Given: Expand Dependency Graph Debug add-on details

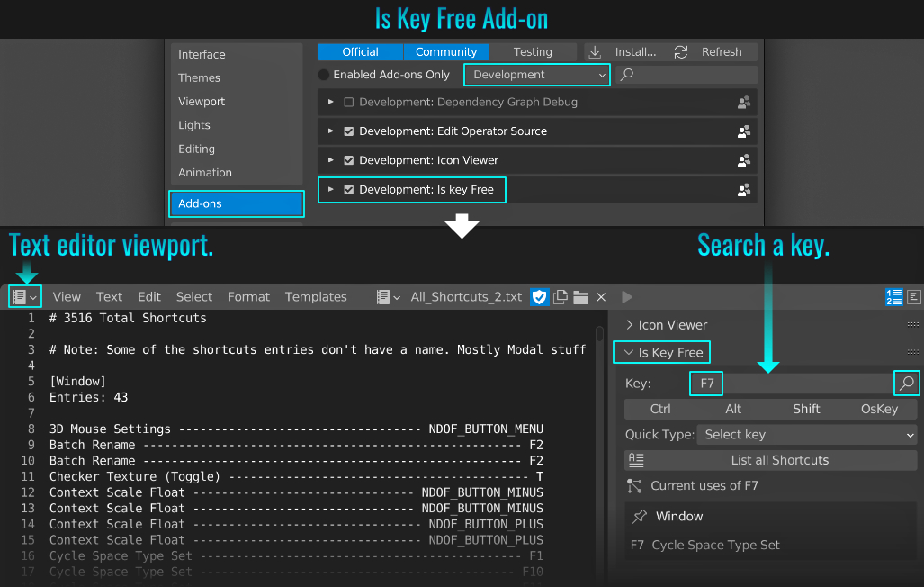Looking at the screenshot, I should point(330,102).
